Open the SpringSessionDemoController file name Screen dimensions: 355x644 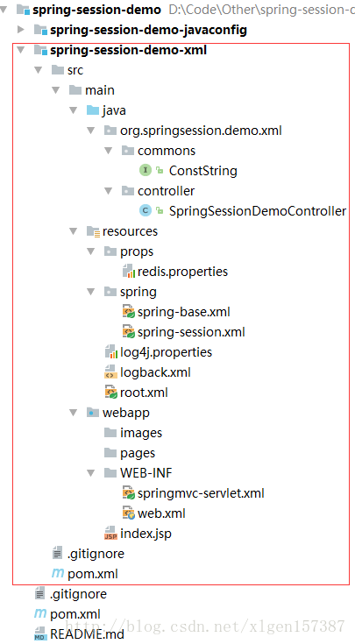pyautogui.click(x=258, y=210)
